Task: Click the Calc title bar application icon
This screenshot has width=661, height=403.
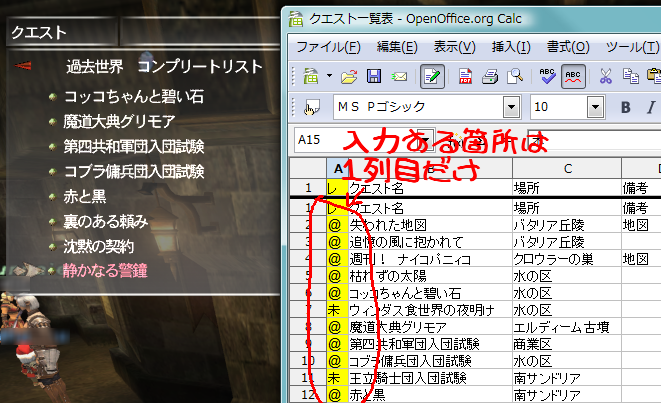Action: (296, 19)
